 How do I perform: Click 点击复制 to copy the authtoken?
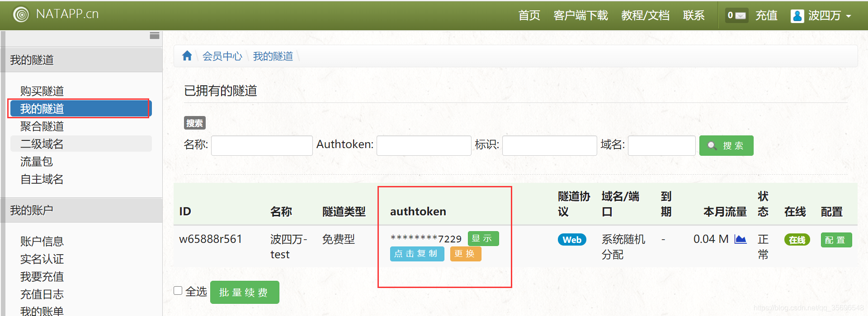[x=417, y=254]
